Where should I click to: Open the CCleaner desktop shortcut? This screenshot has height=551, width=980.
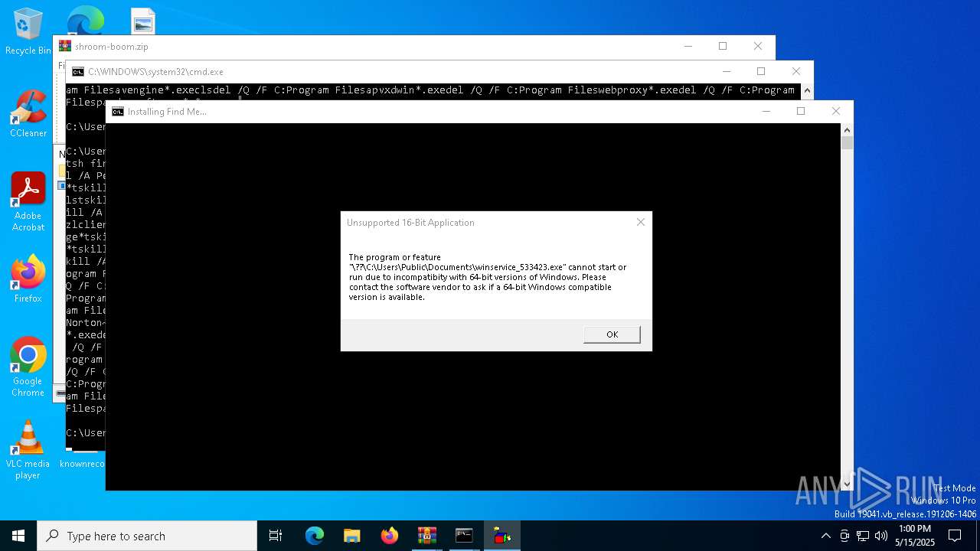click(x=28, y=114)
